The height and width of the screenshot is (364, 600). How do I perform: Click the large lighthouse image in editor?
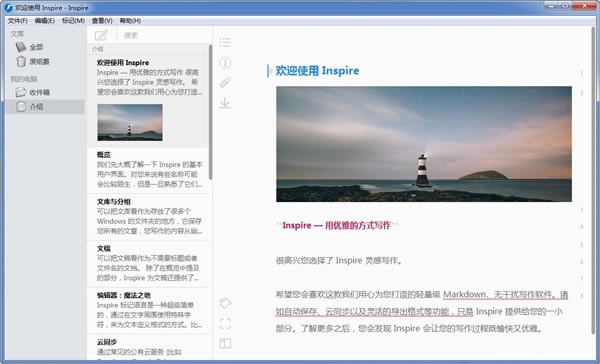(424, 144)
